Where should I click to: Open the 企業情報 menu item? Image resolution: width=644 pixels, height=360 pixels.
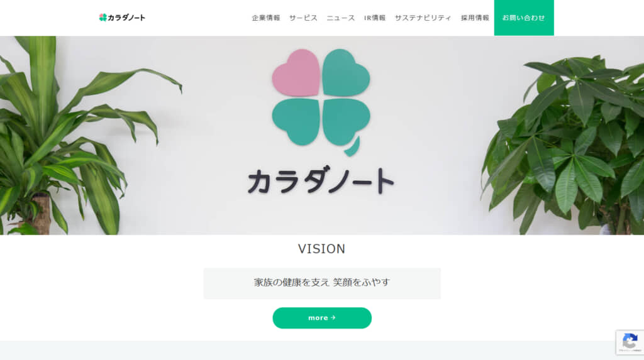(x=266, y=18)
